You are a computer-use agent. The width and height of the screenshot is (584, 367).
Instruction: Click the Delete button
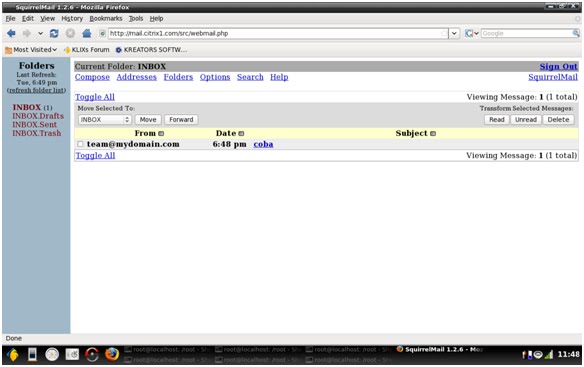558,120
